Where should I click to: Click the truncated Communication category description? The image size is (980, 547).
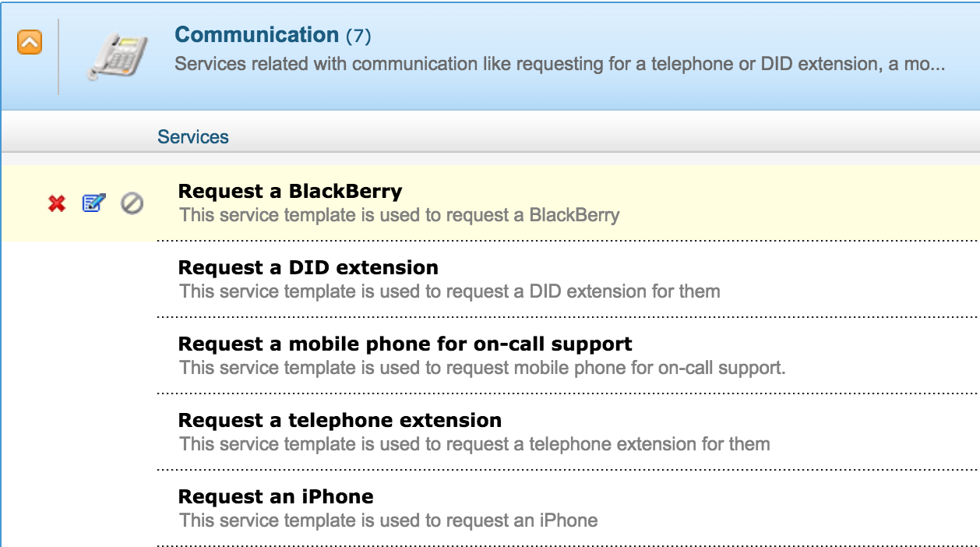point(559,64)
